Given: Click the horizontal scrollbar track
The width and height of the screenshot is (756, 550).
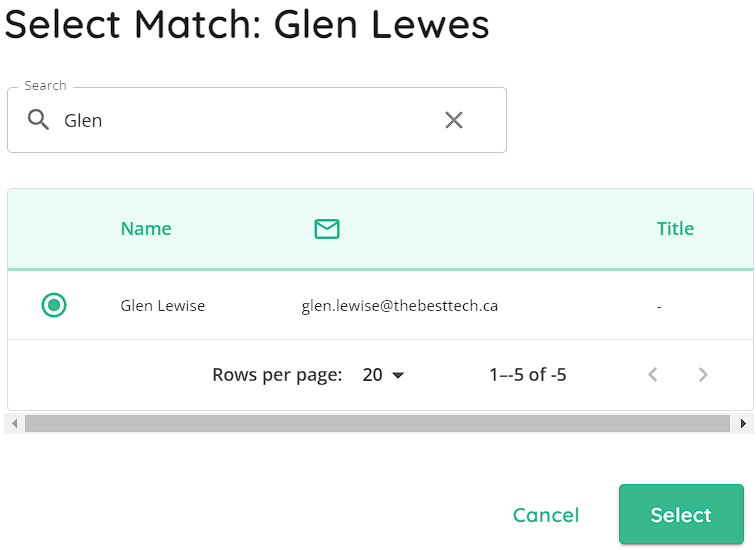Looking at the screenshot, I should (x=377, y=424).
